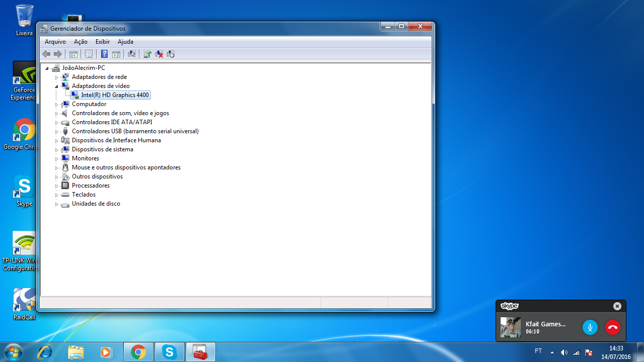Open Windows Media Player from the taskbar
644x362 pixels.
[x=107, y=352]
